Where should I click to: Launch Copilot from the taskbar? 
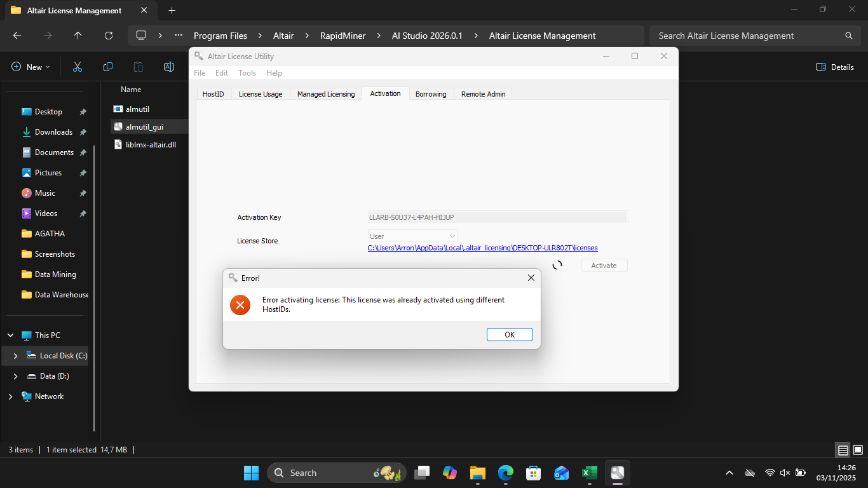450,472
